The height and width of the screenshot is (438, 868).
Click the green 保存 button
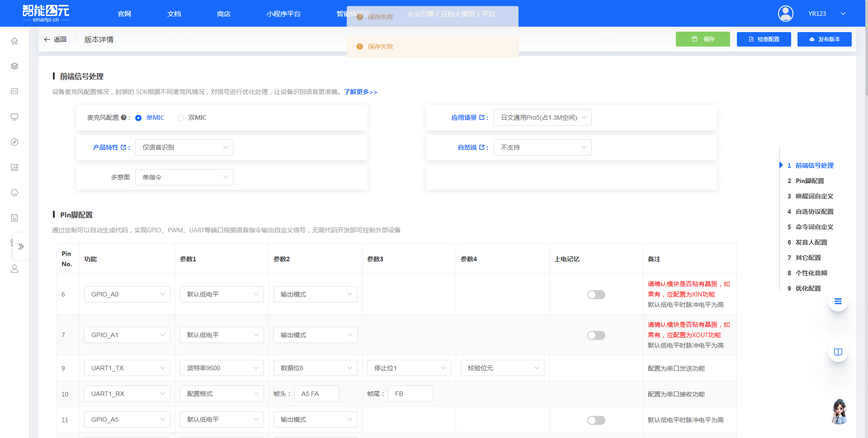(703, 39)
